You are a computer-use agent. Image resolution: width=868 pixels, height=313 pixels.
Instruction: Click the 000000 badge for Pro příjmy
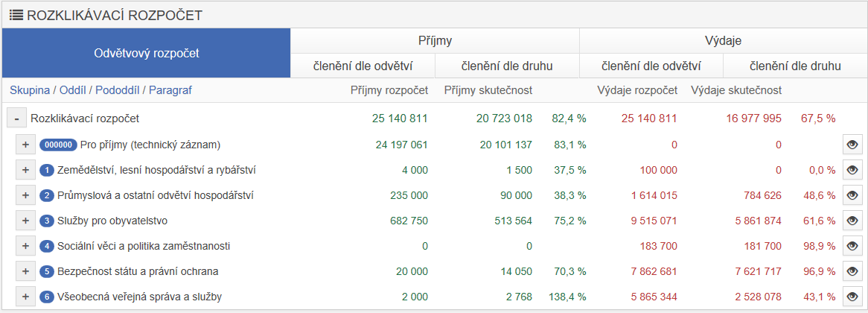(x=58, y=145)
